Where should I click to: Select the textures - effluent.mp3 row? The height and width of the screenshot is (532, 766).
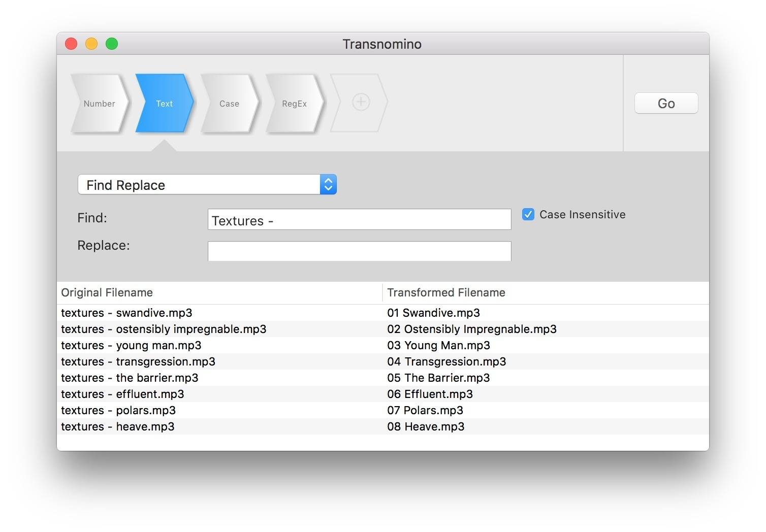[122, 394]
